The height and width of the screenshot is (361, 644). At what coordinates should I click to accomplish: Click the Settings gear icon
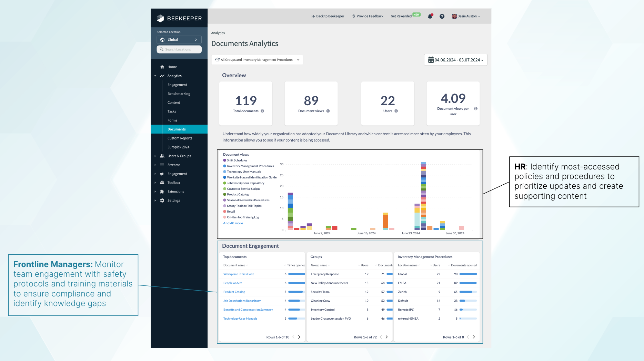162,201
